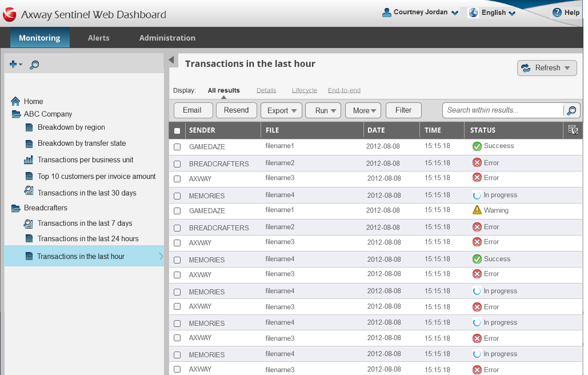Click the red Error icon in first BREADCRAFTERS row

[477, 162]
